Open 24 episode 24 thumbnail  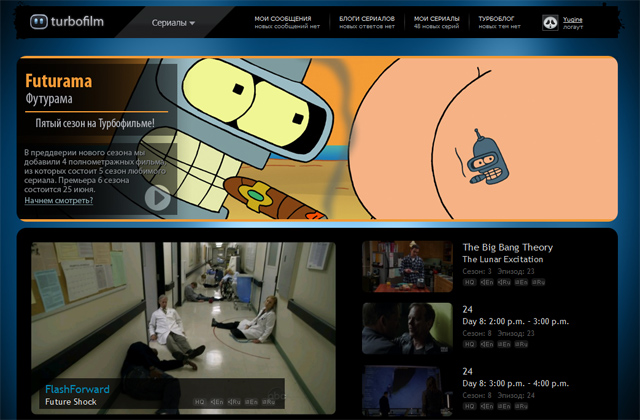tap(407, 391)
